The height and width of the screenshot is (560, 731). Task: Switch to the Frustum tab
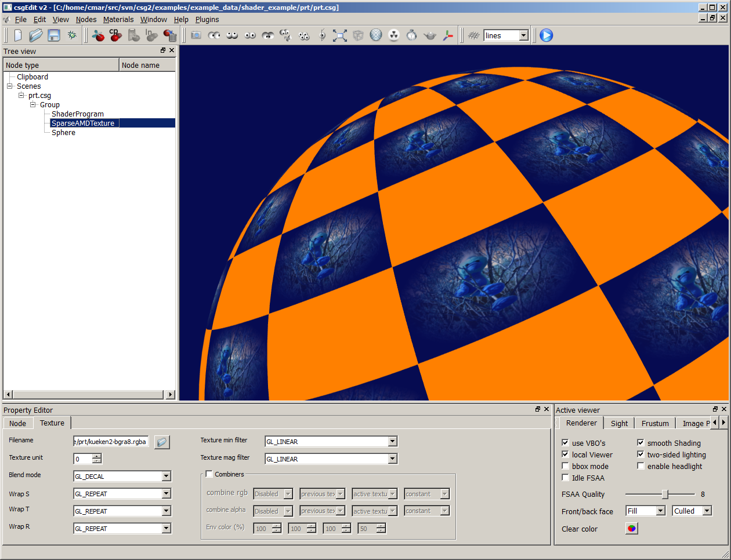pyautogui.click(x=655, y=423)
